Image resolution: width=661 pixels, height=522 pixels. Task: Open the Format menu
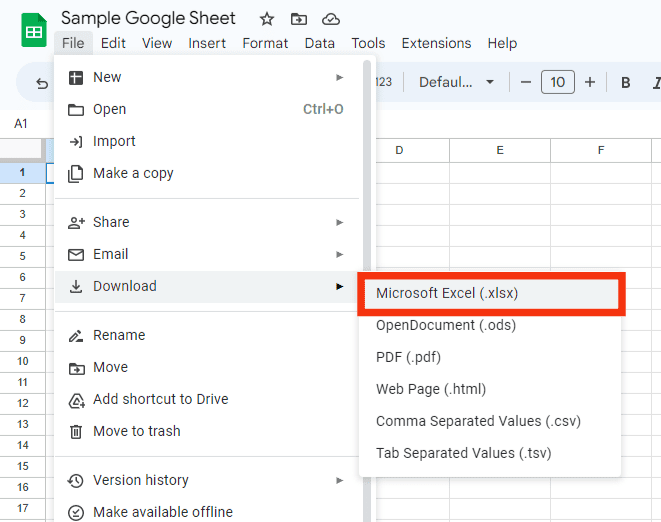[265, 43]
